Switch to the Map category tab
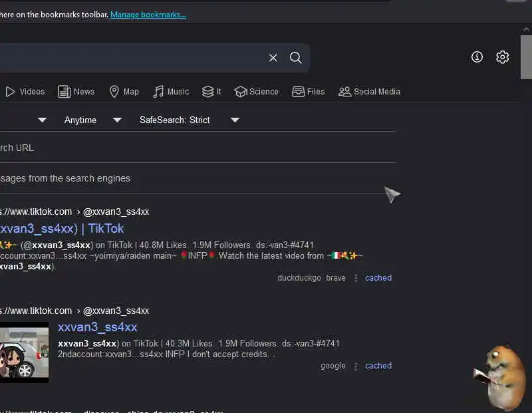 [124, 92]
